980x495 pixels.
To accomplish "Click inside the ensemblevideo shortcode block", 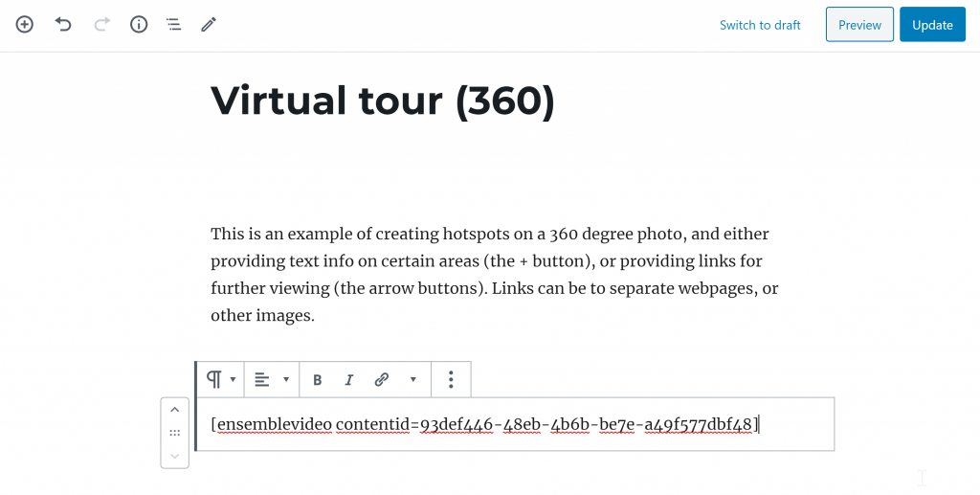I will (x=516, y=424).
